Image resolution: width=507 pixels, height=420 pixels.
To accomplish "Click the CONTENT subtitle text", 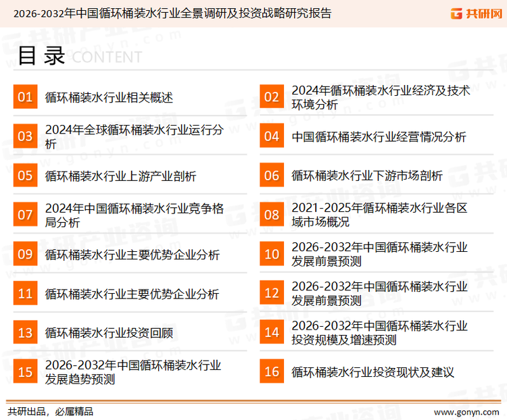I will 107,57.
